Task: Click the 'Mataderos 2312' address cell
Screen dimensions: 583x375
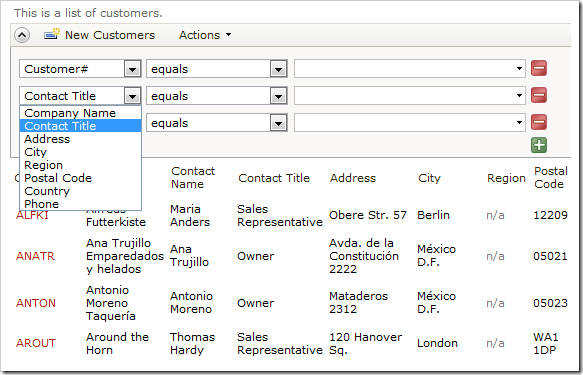Action: pos(358,303)
